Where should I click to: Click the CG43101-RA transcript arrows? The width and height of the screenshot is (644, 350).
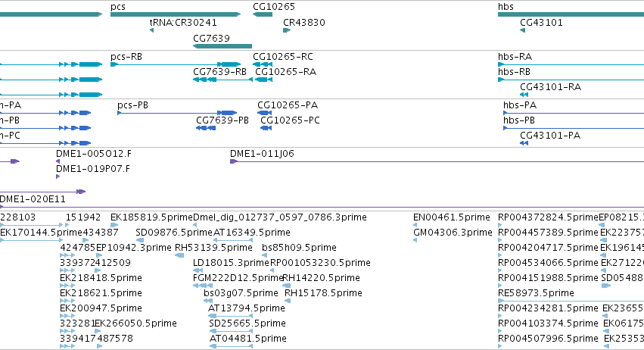click(524, 95)
